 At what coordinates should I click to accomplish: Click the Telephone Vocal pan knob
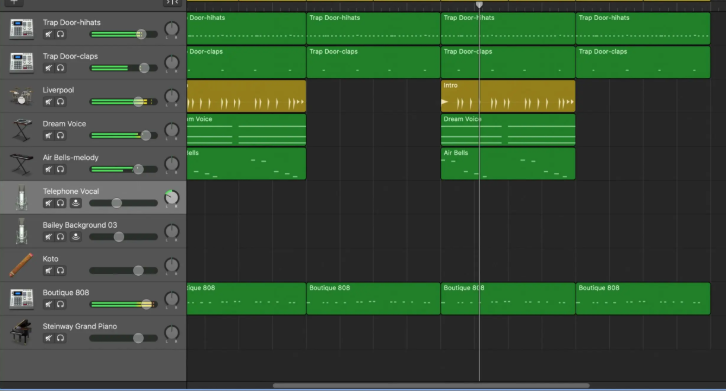tap(172, 198)
